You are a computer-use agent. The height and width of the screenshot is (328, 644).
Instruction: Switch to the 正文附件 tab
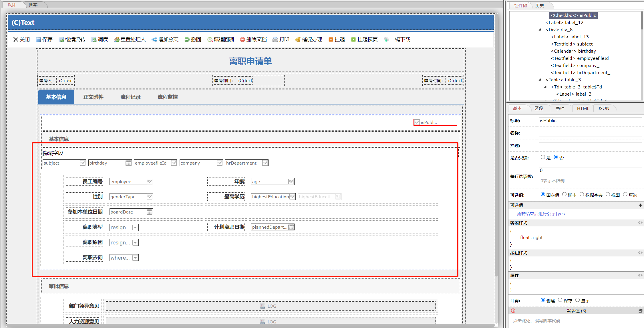[x=93, y=97]
